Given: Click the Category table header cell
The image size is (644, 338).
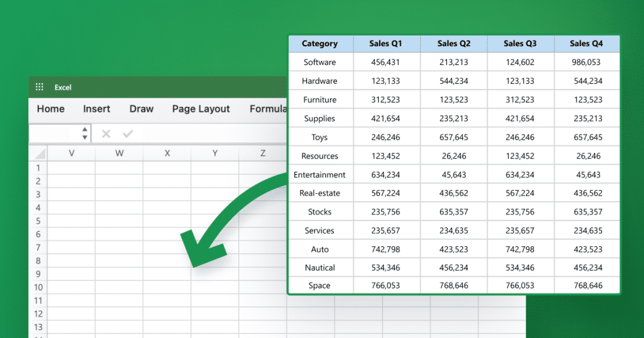Looking at the screenshot, I should [x=320, y=44].
